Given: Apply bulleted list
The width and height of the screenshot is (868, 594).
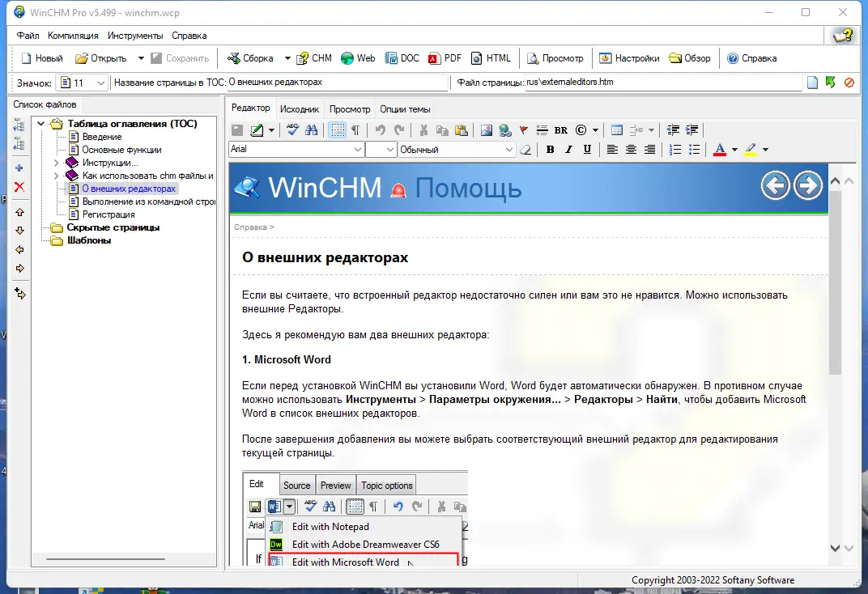Looking at the screenshot, I should tap(694, 150).
